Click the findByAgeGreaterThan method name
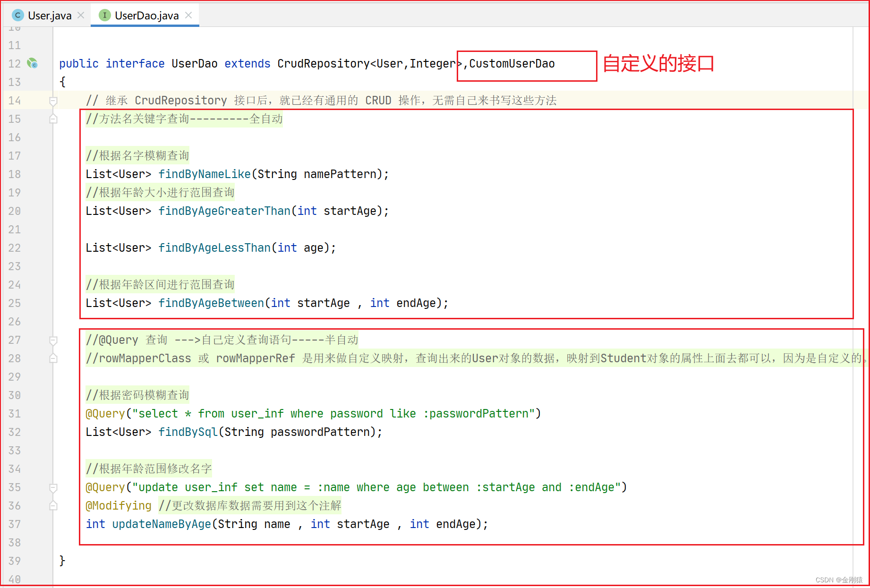This screenshot has height=588, width=870. 224,211
